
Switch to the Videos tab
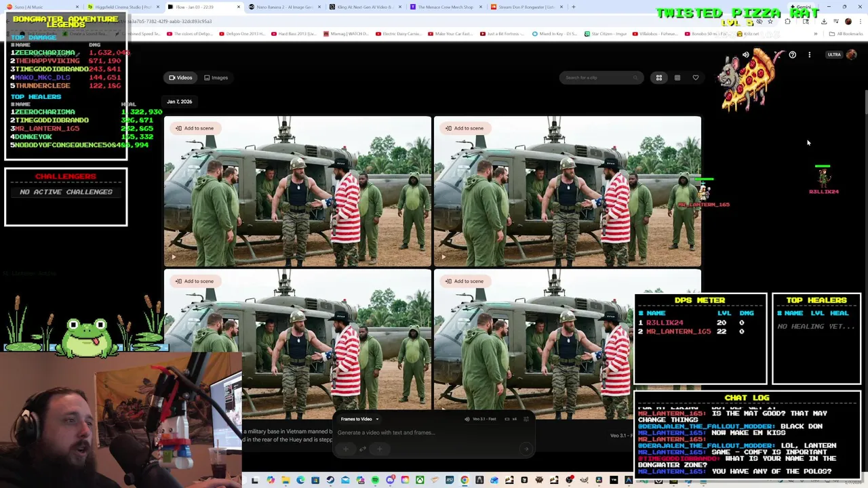pos(180,77)
